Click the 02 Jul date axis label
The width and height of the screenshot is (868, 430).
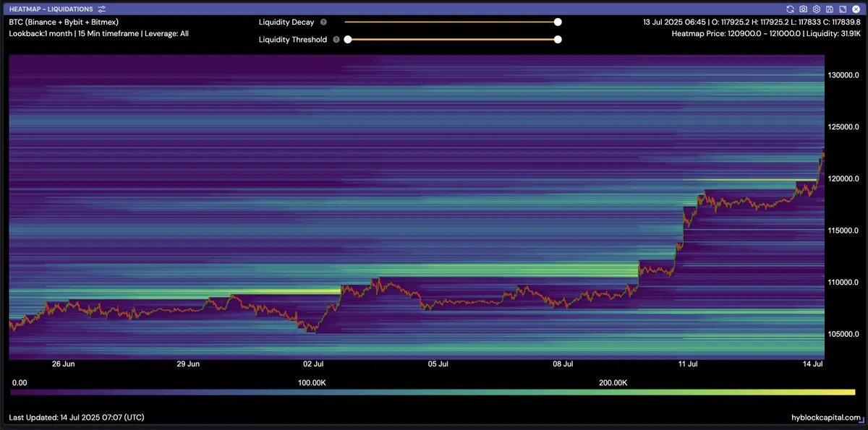(313, 364)
